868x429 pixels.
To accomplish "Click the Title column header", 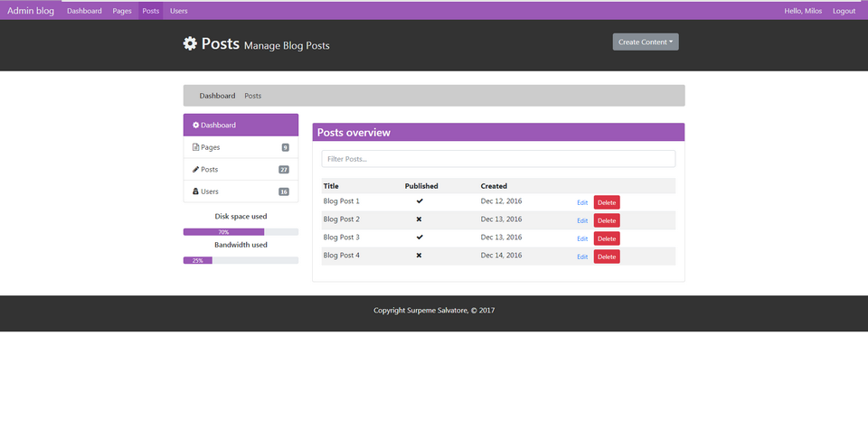I will click(331, 186).
